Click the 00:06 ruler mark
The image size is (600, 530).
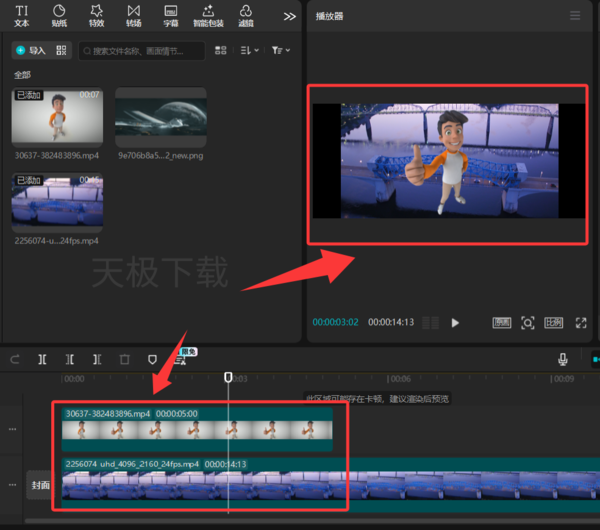click(399, 379)
